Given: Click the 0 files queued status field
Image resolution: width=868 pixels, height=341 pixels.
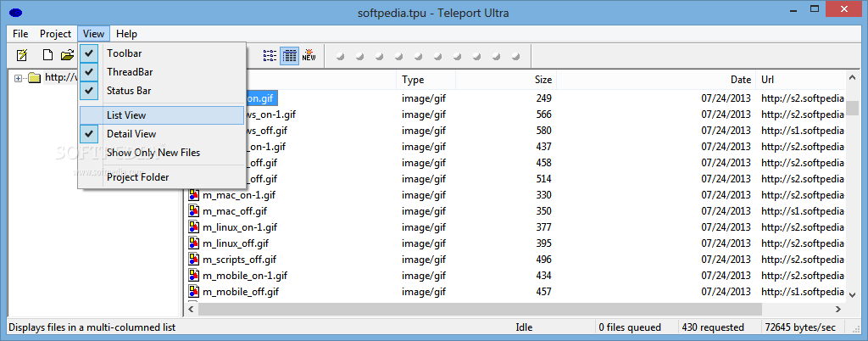Looking at the screenshot, I should (x=636, y=327).
